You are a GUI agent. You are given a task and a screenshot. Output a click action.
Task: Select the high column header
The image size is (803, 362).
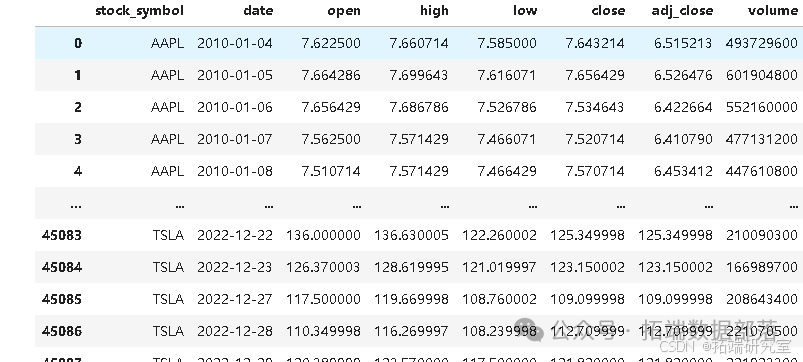(x=434, y=11)
